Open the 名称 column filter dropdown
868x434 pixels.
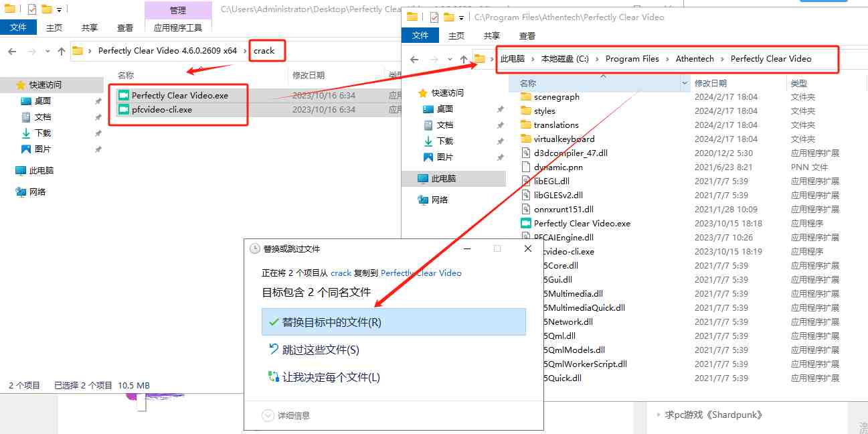coord(683,82)
